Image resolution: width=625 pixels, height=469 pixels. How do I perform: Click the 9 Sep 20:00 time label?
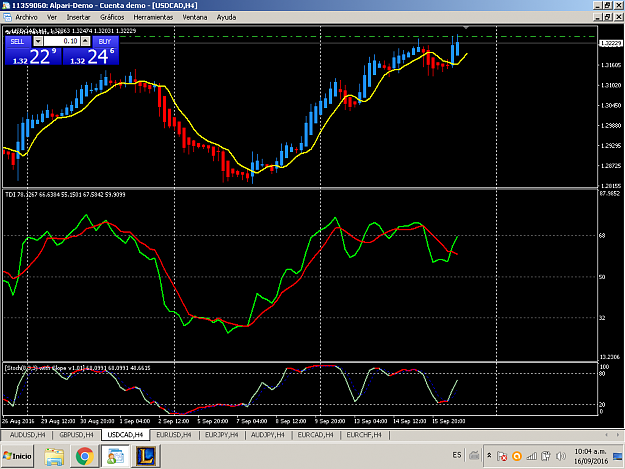[x=330, y=421]
